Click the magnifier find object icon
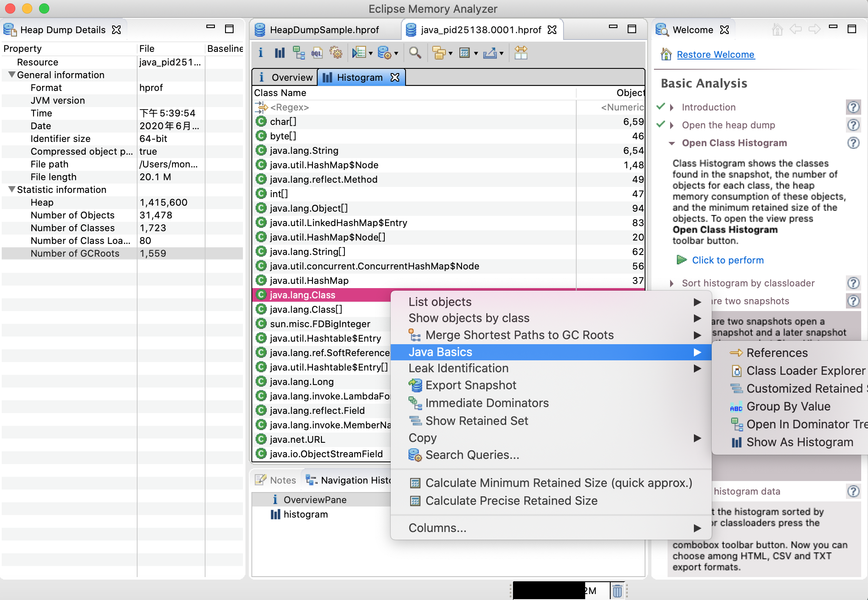The height and width of the screenshot is (600, 868). (415, 53)
